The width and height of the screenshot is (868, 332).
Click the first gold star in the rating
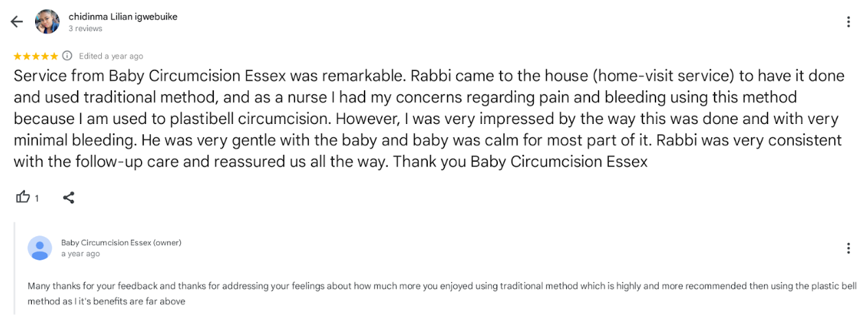click(17, 56)
